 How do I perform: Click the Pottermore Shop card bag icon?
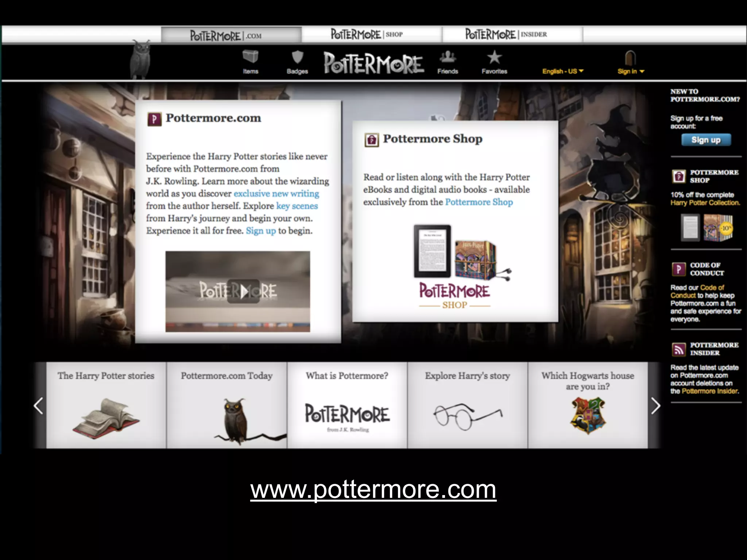tap(372, 140)
